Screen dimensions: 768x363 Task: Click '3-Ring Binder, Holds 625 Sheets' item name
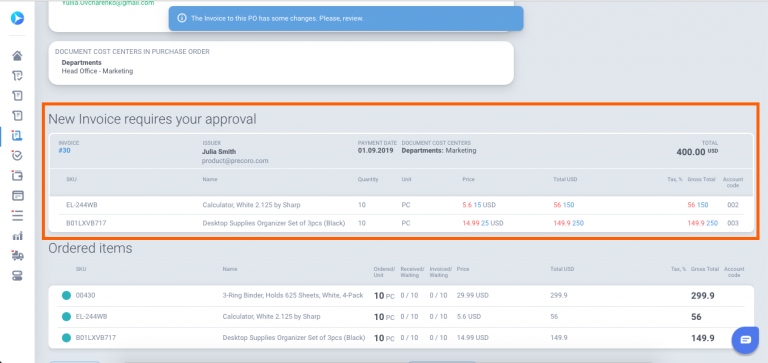pos(293,296)
